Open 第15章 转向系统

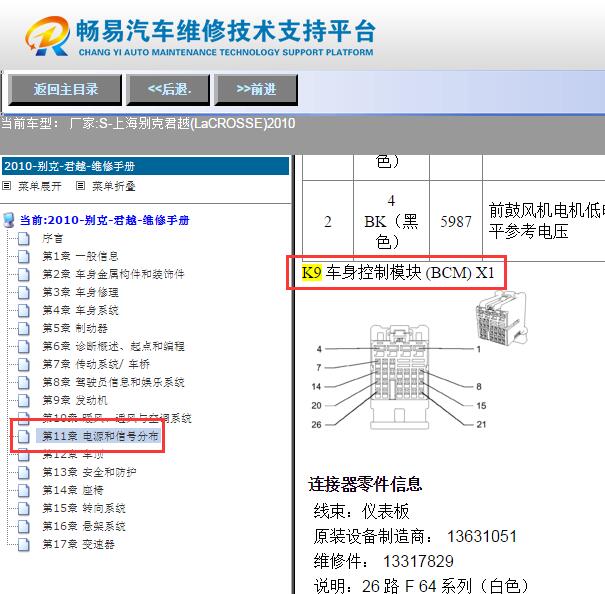[x=84, y=508]
